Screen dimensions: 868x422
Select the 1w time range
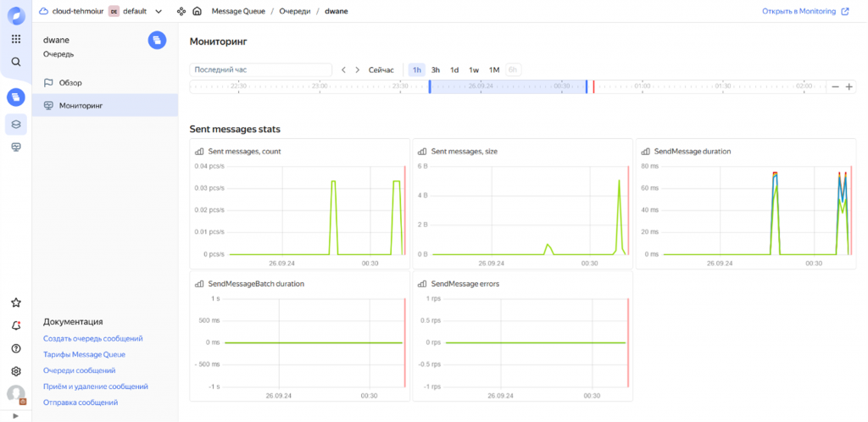(474, 69)
